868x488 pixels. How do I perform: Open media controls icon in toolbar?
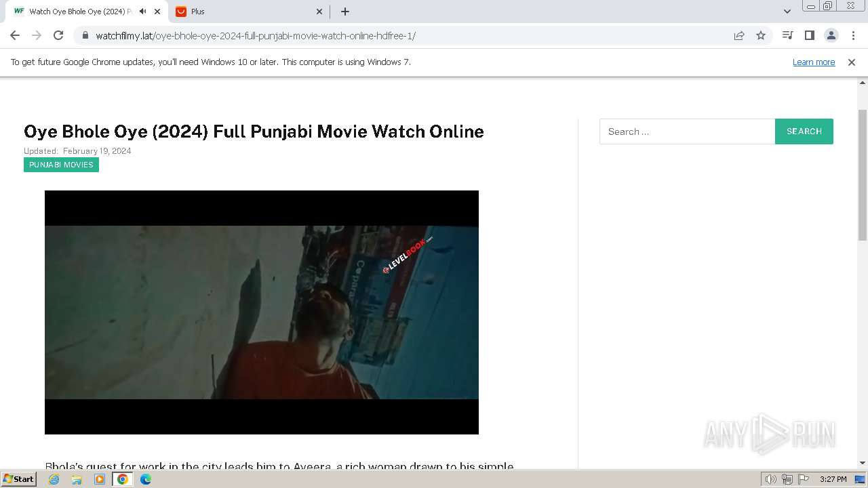pyautogui.click(x=787, y=35)
